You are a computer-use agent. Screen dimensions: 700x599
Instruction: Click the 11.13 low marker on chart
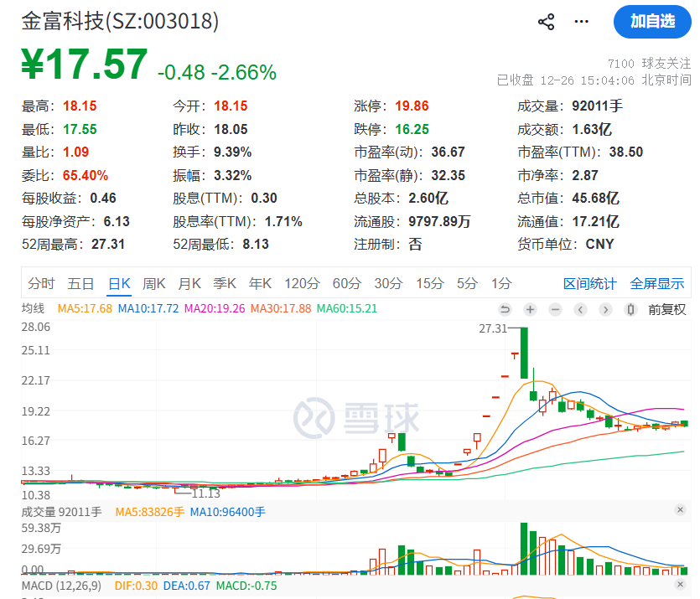coord(205,493)
